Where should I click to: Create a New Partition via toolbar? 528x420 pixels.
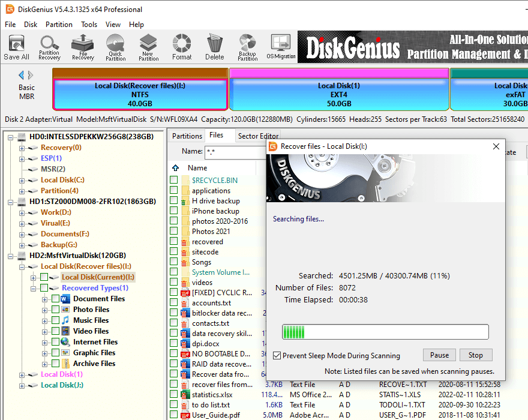(x=148, y=47)
